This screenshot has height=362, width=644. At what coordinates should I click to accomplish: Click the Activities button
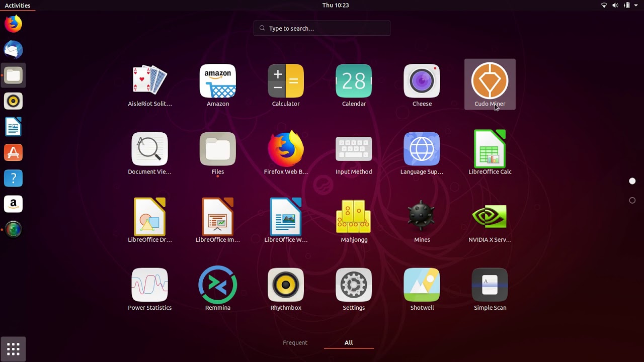tap(18, 6)
